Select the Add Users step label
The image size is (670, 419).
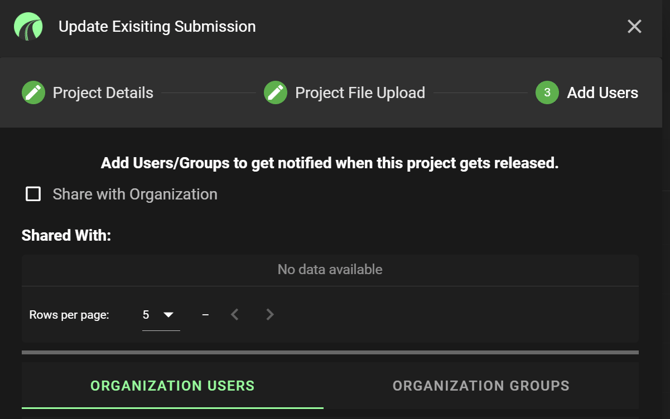click(x=602, y=93)
